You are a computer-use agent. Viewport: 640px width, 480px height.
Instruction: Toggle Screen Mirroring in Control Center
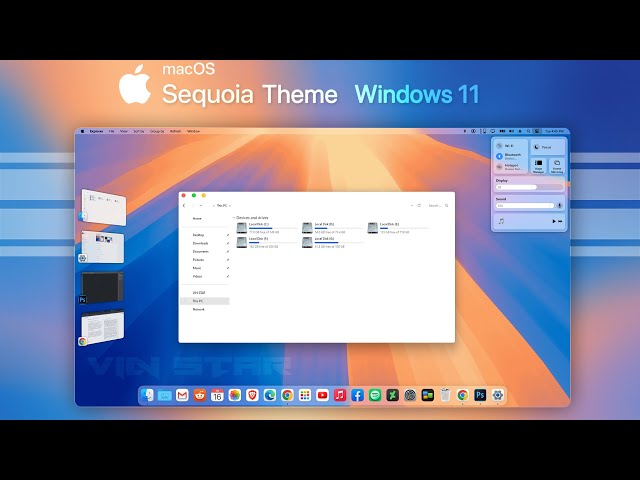557,166
